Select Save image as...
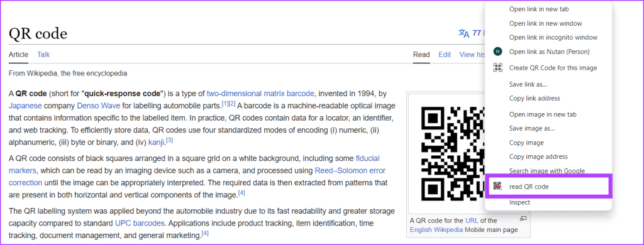Screen dimensions: 644x245 [532, 128]
